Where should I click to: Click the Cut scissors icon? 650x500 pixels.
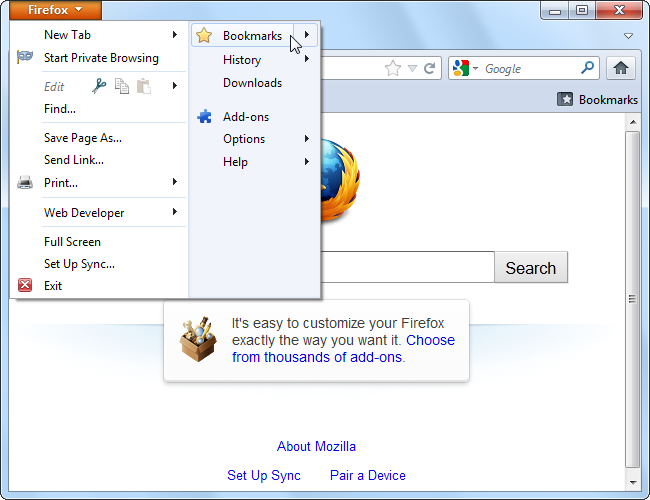click(x=99, y=86)
